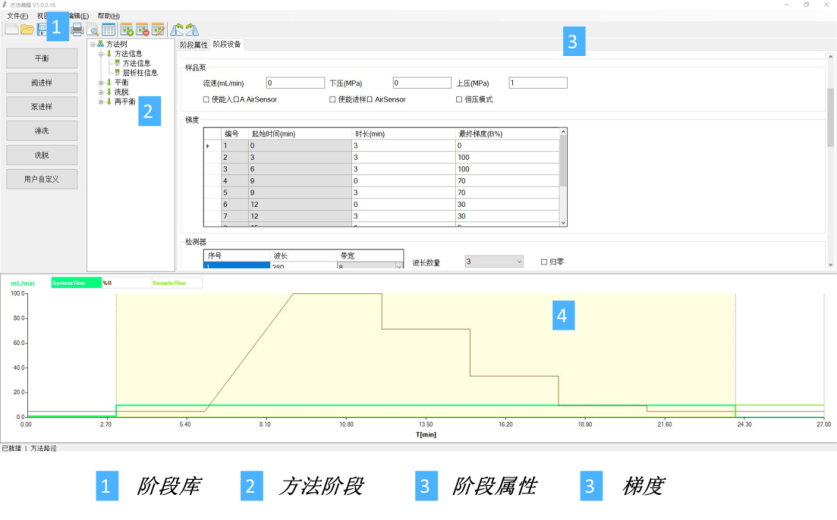Image resolution: width=837 pixels, height=520 pixels.
Task: Click the delete stage (red minus) icon
Action: [x=142, y=30]
